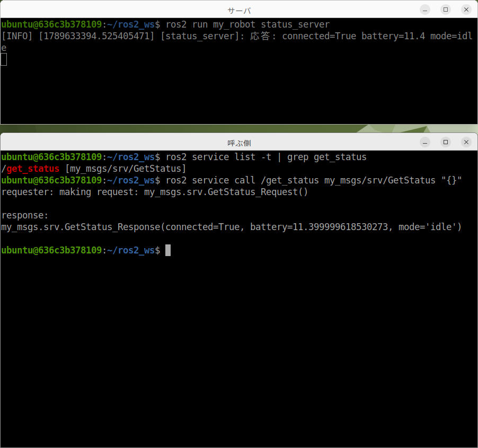Click '[my_msgs/srv/GetStatus]' service type output
The image size is (478, 448).
125,169
